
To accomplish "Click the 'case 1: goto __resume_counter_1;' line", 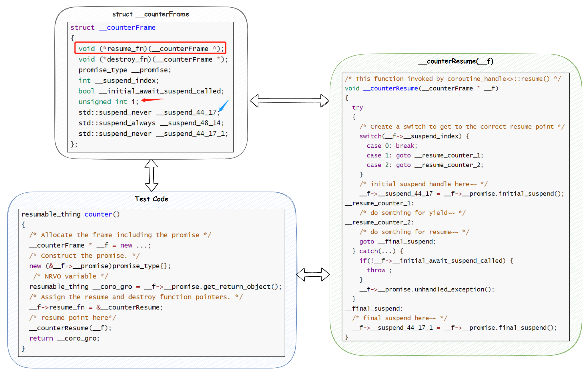I will [x=424, y=155].
